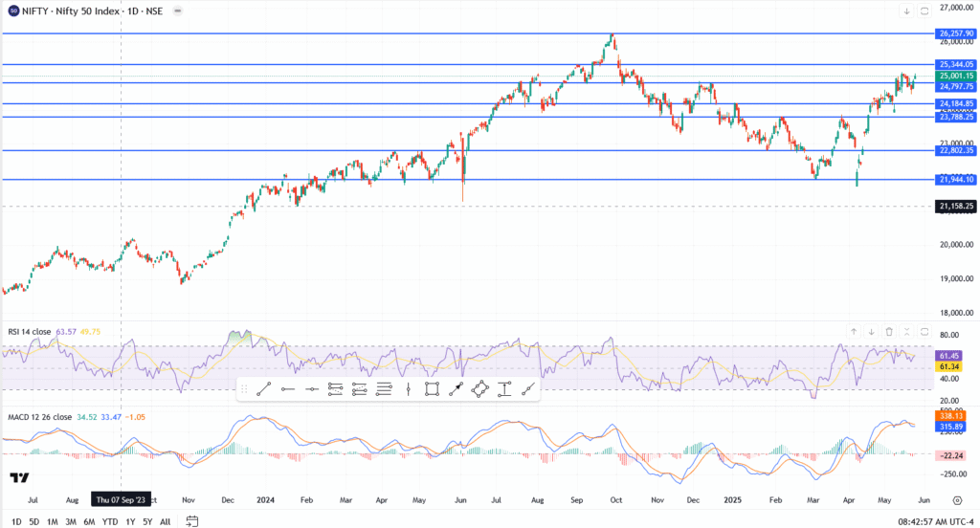Collapse the symbol legend toggle button
The height and width of the screenshot is (528, 980).
click(x=177, y=11)
